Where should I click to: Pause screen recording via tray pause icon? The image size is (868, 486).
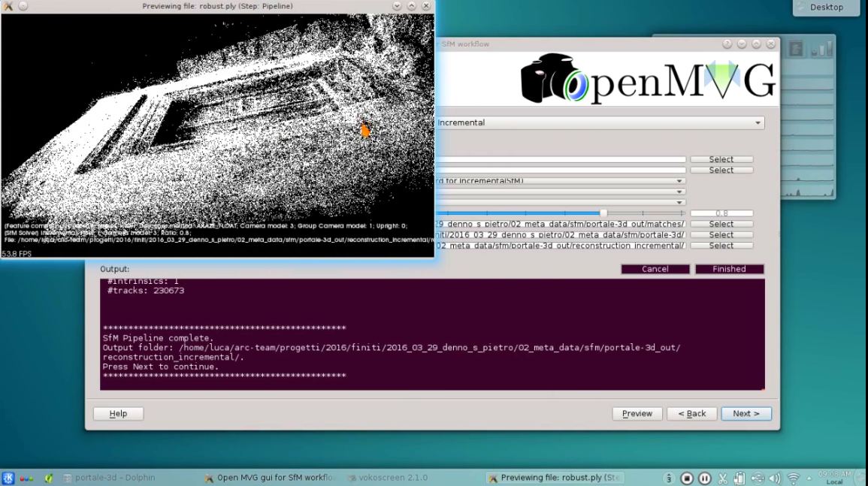coord(705,478)
